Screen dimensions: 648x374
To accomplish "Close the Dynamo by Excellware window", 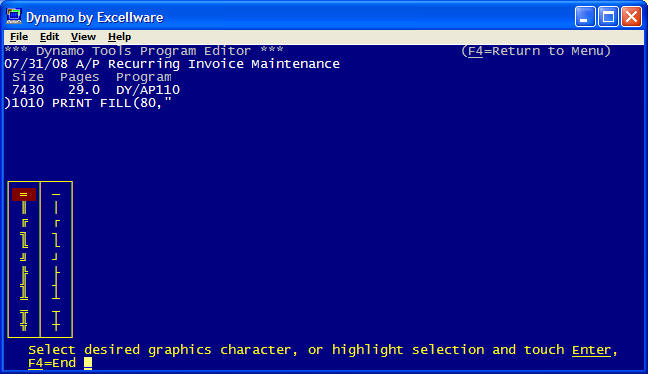I will pos(631,17).
